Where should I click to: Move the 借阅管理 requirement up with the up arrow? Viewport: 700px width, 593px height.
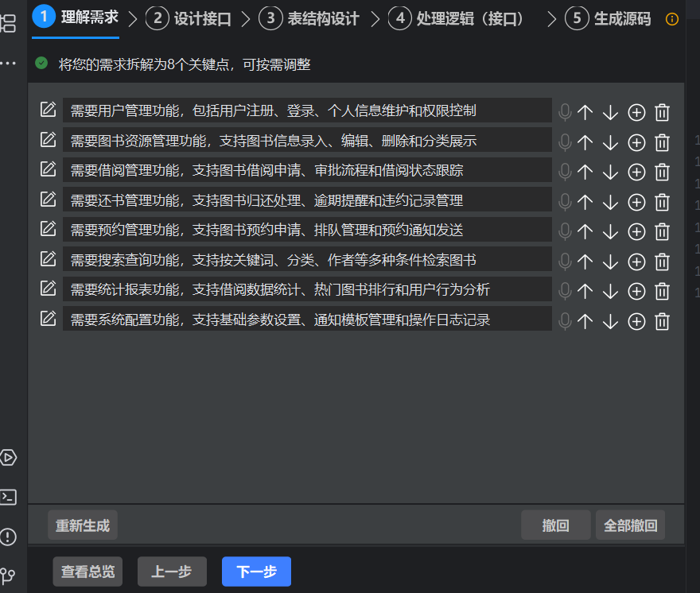tap(585, 172)
